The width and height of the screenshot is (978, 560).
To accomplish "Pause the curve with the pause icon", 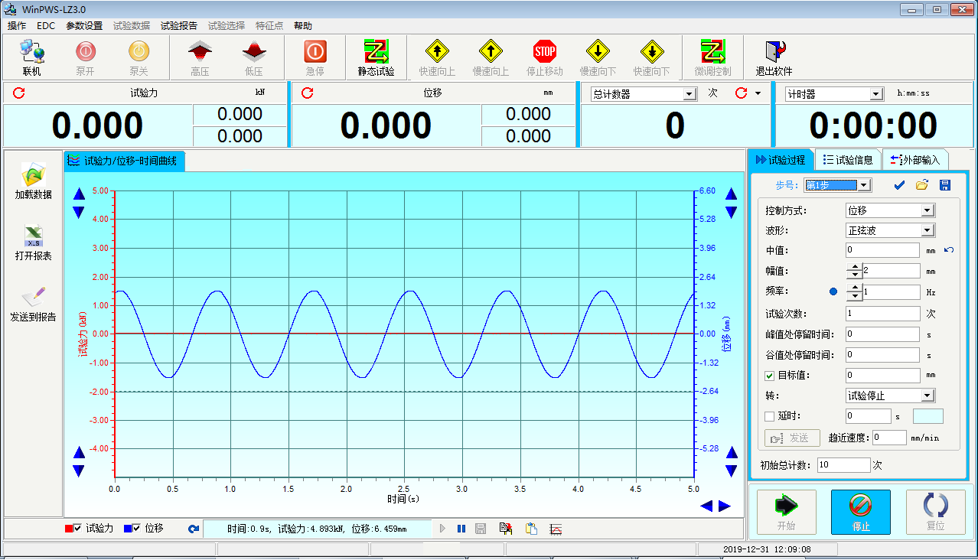I will (461, 529).
